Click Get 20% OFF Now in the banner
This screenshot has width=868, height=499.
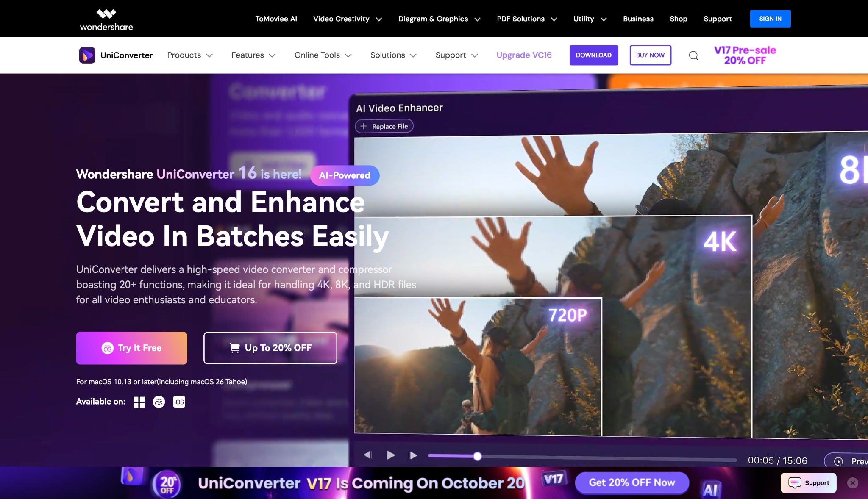(x=632, y=482)
